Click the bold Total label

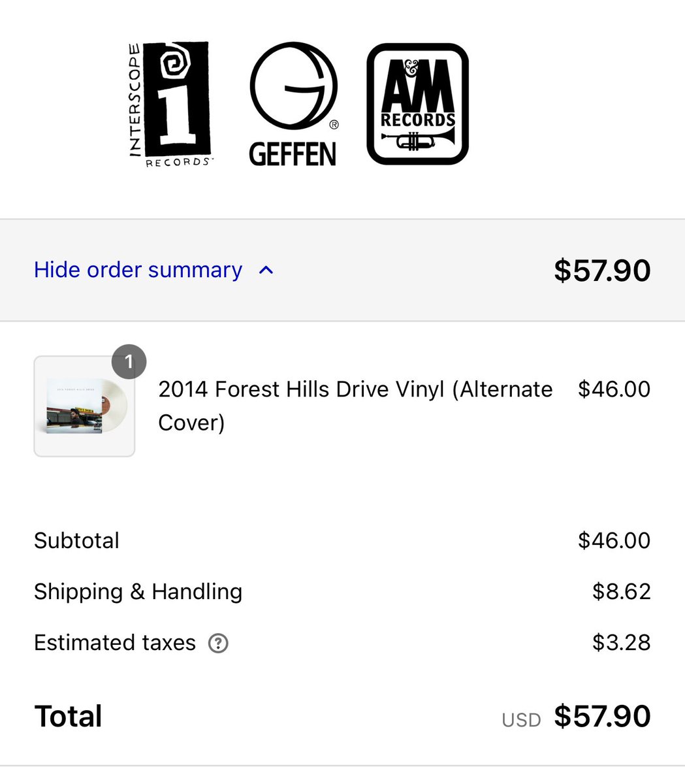(x=68, y=717)
